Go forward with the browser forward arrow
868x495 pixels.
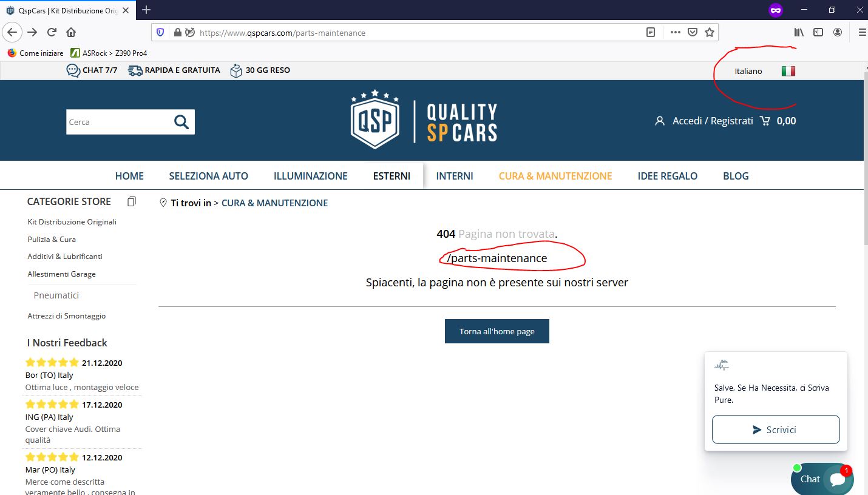coord(32,32)
